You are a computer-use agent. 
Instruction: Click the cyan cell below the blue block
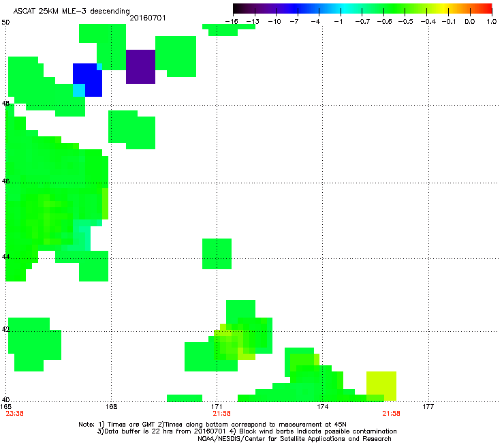pos(79,90)
